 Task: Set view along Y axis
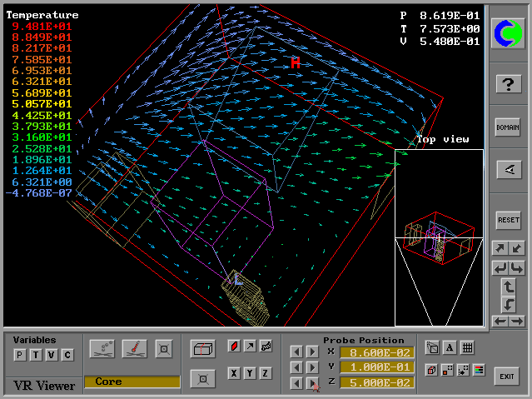pyautogui.click(x=250, y=373)
